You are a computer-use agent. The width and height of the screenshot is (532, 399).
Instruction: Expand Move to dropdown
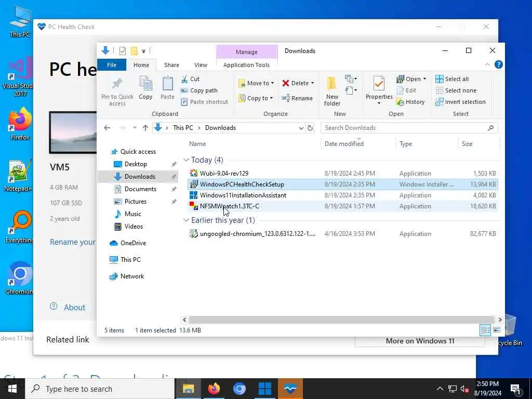pos(272,83)
